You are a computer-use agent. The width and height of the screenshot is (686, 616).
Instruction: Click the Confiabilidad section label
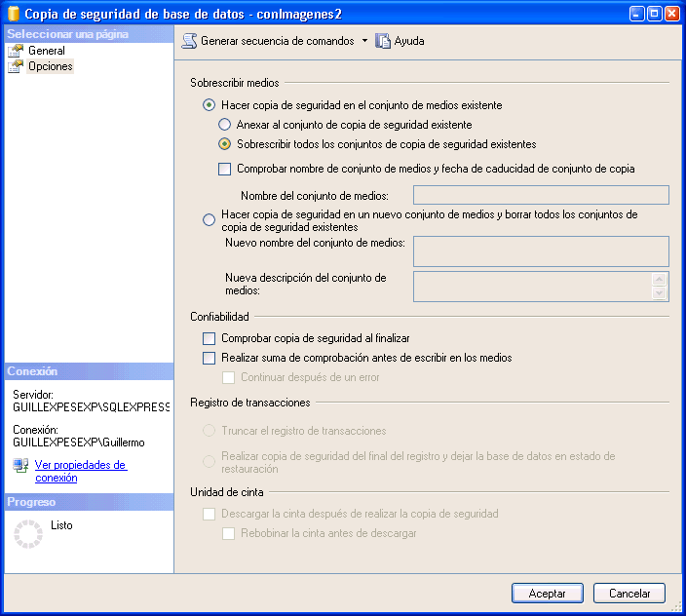(x=219, y=317)
